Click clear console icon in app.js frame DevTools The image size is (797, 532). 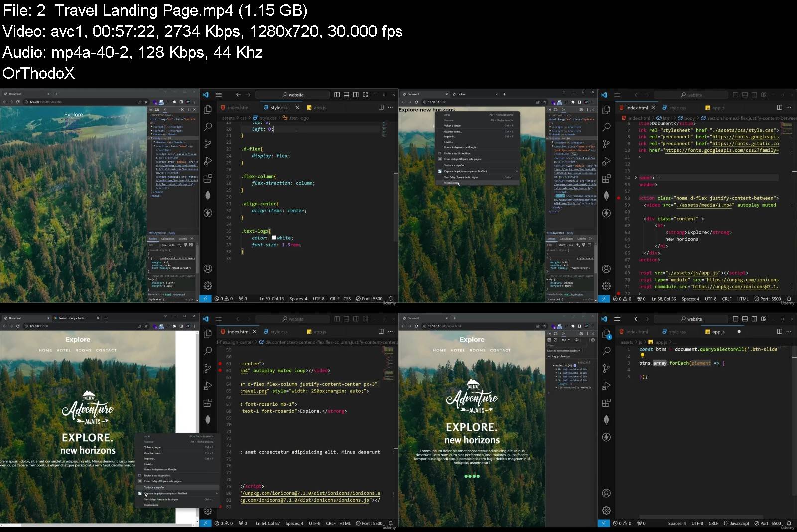point(556,340)
